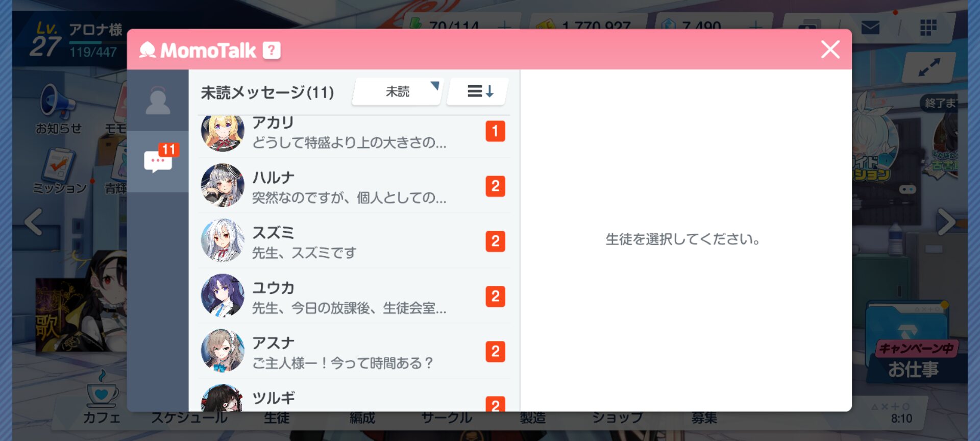Click the unread badge on アカリ's row

495,131
